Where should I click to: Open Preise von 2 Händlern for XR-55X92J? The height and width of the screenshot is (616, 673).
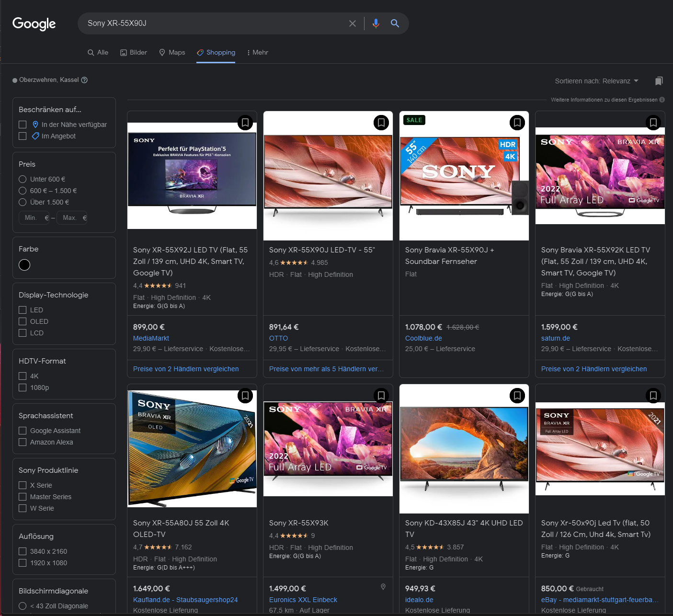(x=186, y=369)
